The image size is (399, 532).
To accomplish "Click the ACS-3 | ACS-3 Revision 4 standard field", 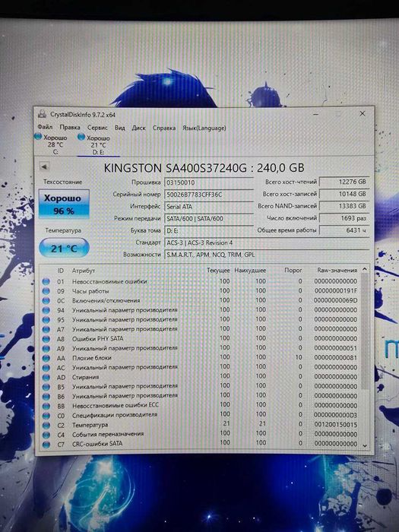I will tap(267, 242).
